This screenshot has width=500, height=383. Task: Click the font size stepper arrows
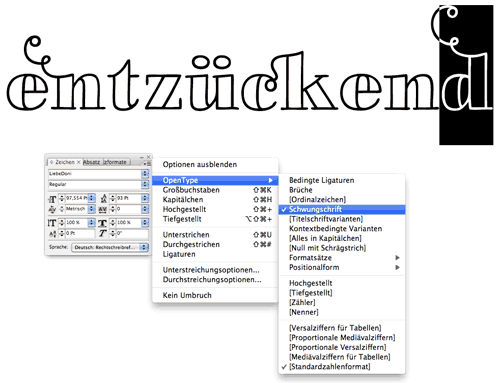[62, 198]
